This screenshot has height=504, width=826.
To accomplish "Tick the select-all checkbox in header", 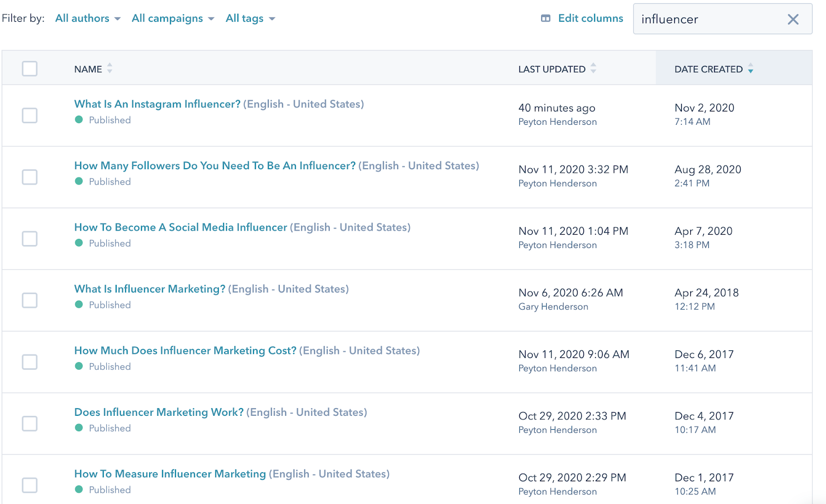I will (30, 69).
